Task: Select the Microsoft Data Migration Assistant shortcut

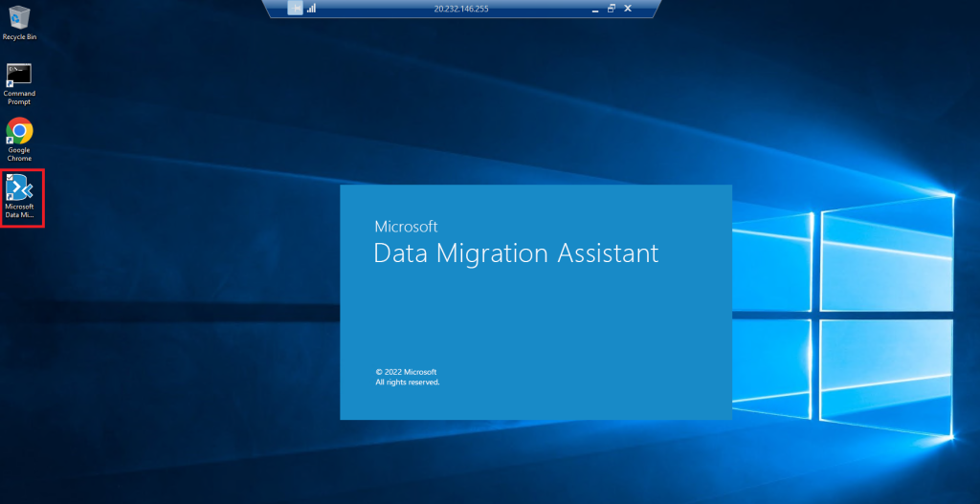Action: click(x=19, y=197)
